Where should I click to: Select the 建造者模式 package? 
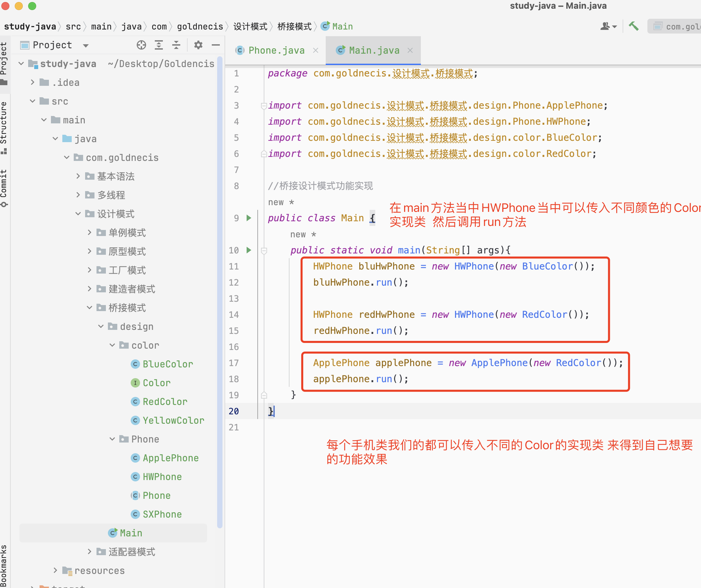tap(126, 289)
